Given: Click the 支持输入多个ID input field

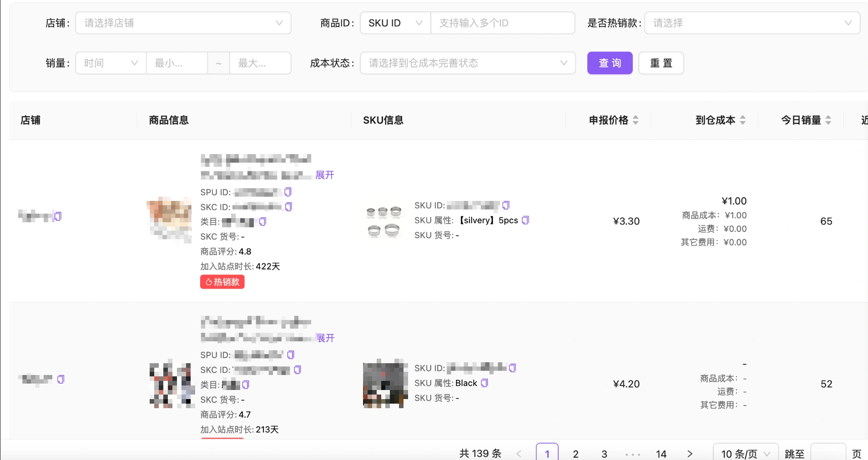Looking at the screenshot, I should [x=503, y=23].
